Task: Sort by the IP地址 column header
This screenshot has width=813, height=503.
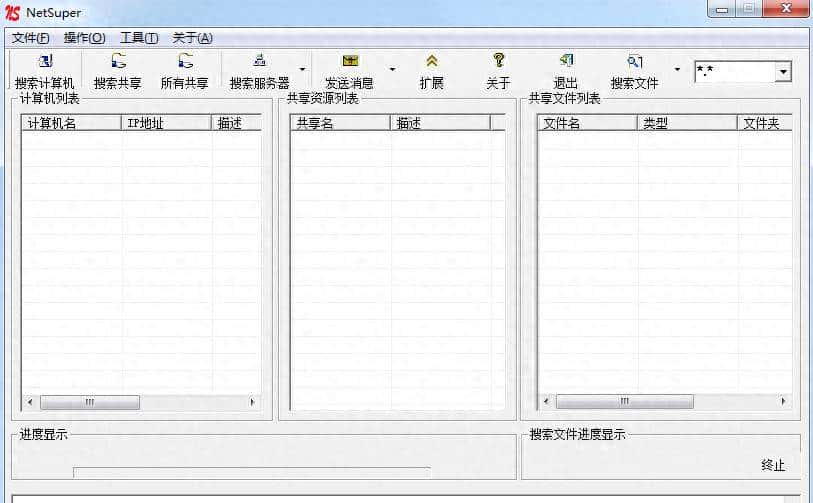Action: click(x=166, y=123)
